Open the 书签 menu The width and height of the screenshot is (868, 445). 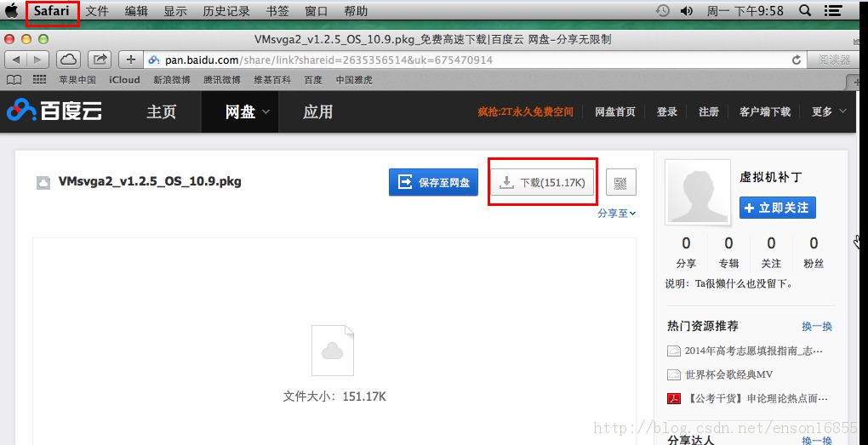[x=277, y=11]
